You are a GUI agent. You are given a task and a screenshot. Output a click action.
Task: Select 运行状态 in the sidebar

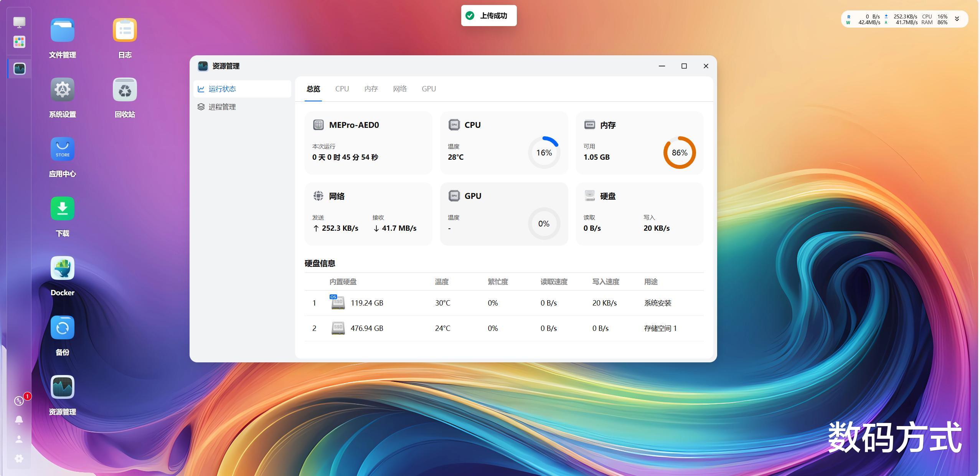tap(222, 89)
